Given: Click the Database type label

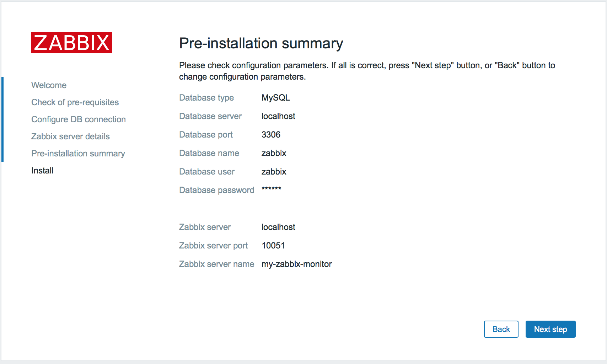Looking at the screenshot, I should [x=206, y=98].
